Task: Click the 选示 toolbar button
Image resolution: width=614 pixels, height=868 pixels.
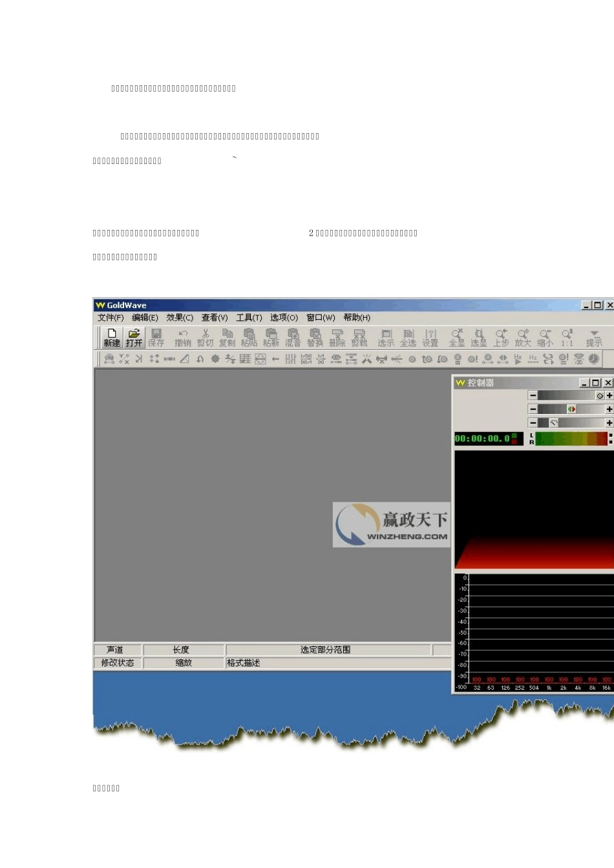Action: (x=386, y=338)
